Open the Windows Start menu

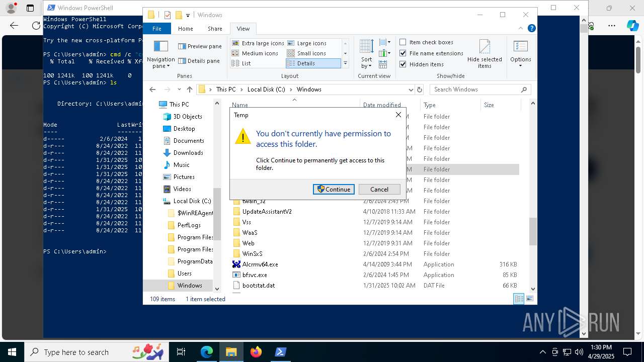click(12, 352)
